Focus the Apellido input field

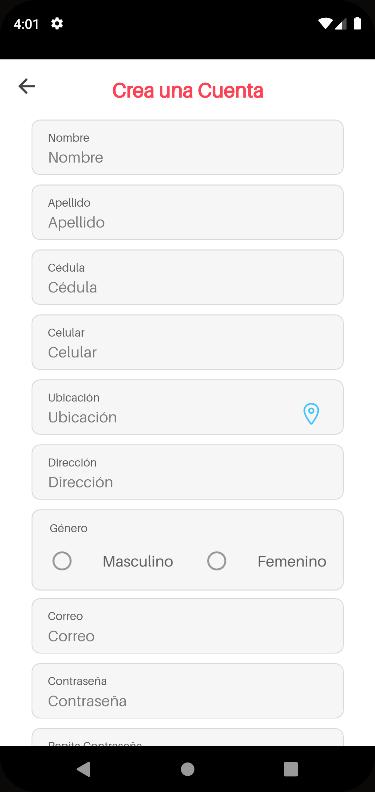(x=188, y=212)
